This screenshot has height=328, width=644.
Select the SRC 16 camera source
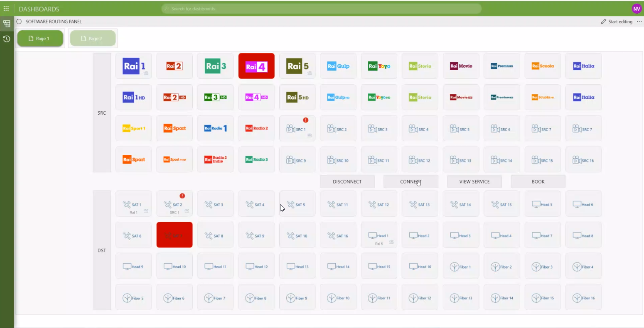583,159
